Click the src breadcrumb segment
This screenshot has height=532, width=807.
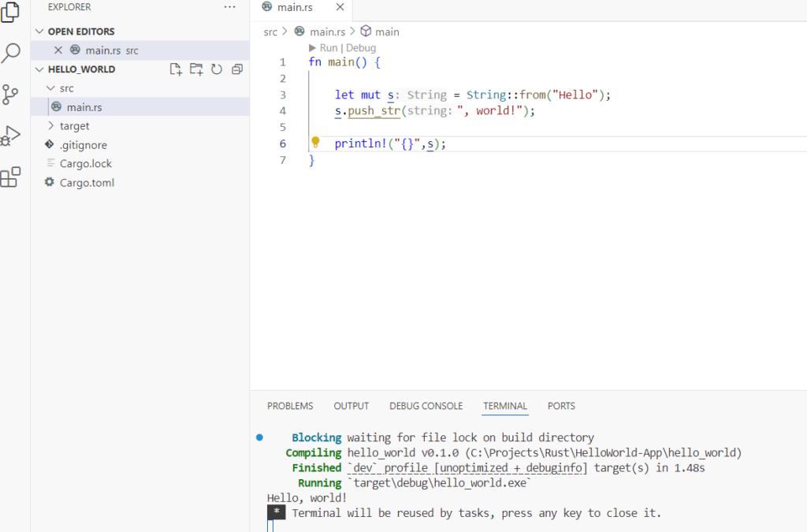(270, 32)
